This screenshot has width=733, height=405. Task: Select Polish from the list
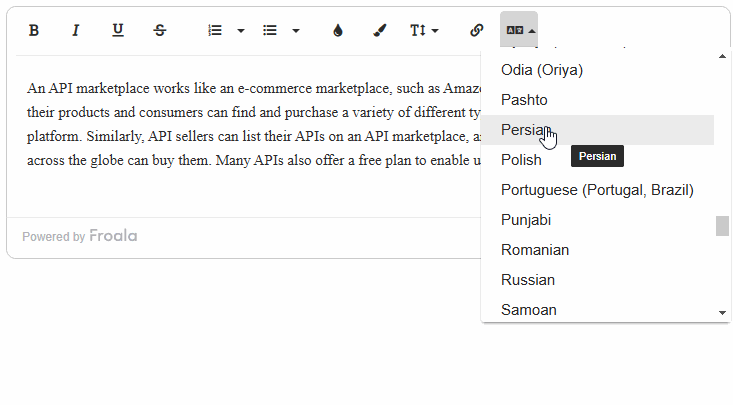pyautogui.click(x=597, y=160)
